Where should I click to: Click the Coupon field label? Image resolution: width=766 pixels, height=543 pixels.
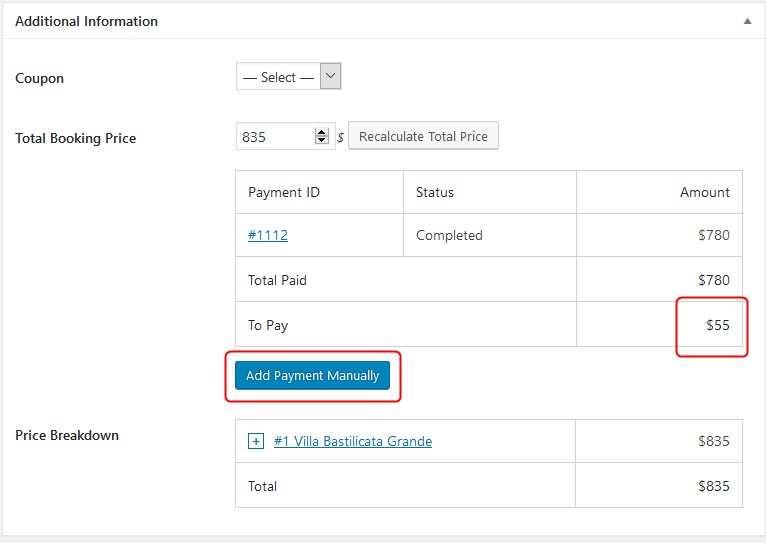point(39,78)
